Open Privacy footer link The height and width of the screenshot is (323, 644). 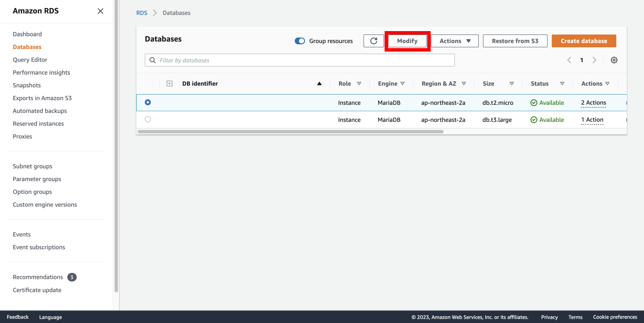[549, 317]
